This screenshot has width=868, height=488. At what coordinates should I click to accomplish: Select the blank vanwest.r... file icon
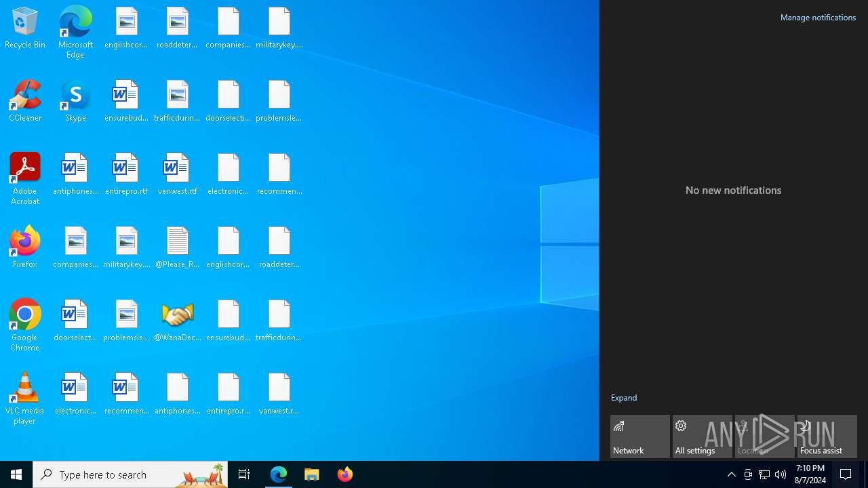pyautogui.click(x=279, y=394)
